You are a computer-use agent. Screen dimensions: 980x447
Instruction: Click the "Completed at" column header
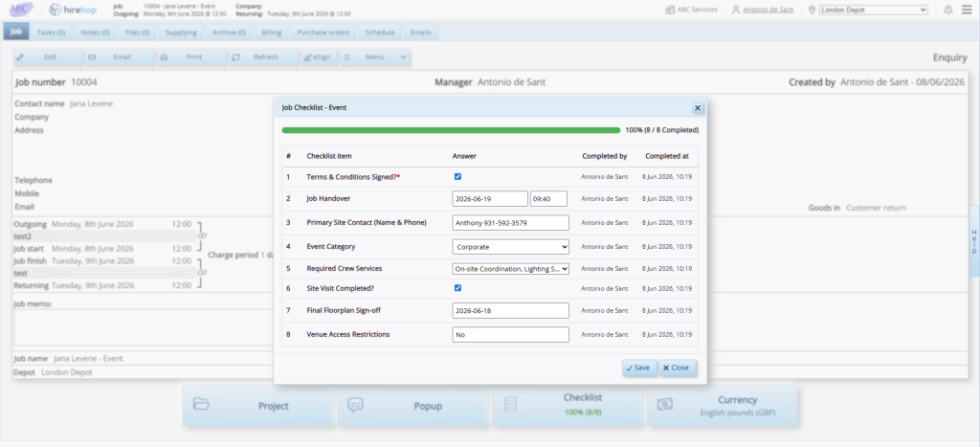coord(667,156)
